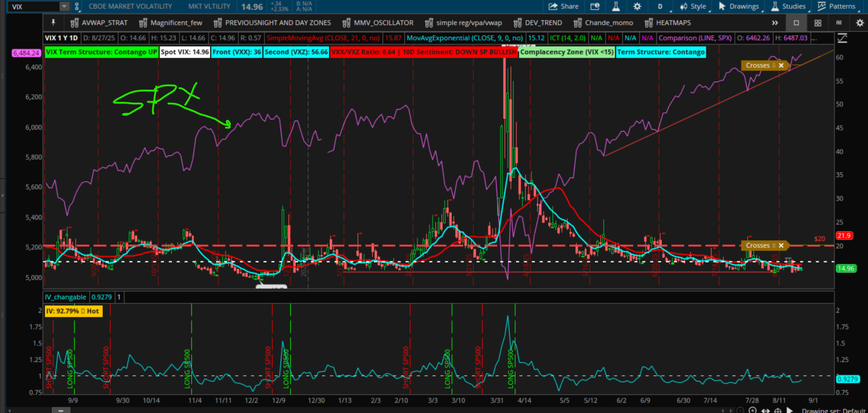Load the HEATMAPS study set
Viewport: 868px width, 413px height.
(668, 23)
